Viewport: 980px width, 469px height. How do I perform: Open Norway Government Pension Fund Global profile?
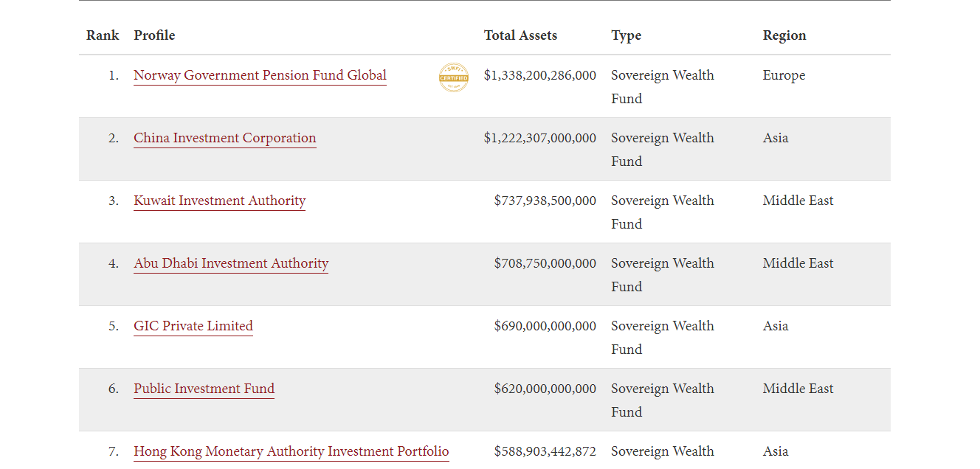pyautogui.click(x=260, y=75)
